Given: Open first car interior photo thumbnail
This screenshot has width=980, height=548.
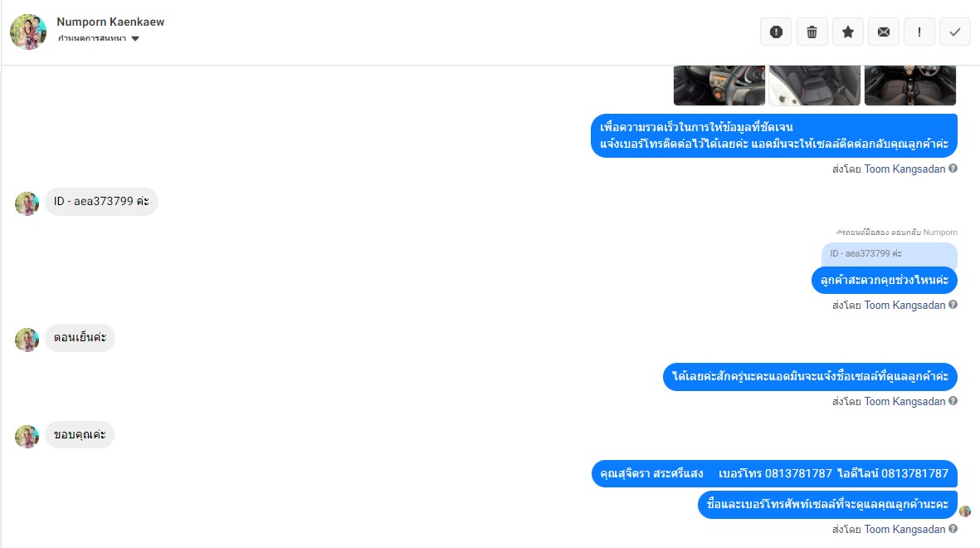Looking at the screenshot, I should click(x=719, y=85).
